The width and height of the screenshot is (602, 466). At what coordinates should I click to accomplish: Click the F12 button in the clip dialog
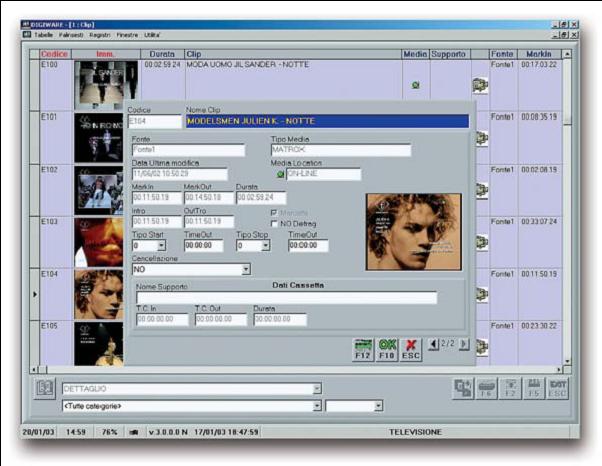(363, 347)
